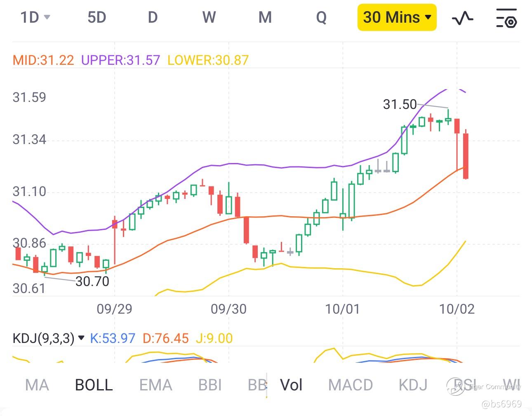Click the 10/01 date marker on axis

pyautogui.click(x=342, y=309)
